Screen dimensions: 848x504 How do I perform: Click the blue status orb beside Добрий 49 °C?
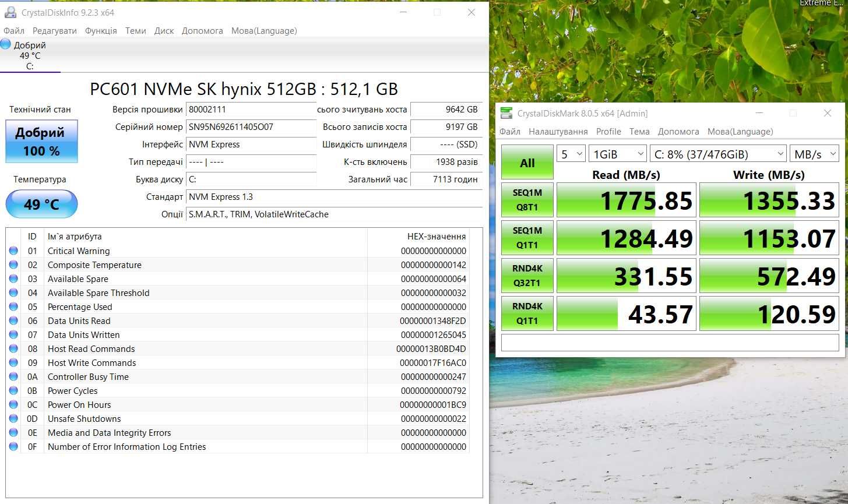6,44
